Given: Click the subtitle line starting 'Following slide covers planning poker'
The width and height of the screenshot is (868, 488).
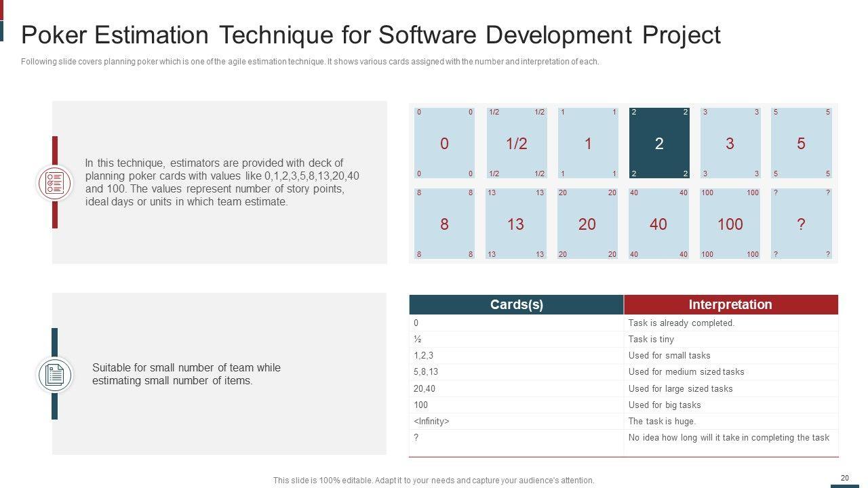Looking at the screenshot, I should pyautogui.click(x=311, y=62).
